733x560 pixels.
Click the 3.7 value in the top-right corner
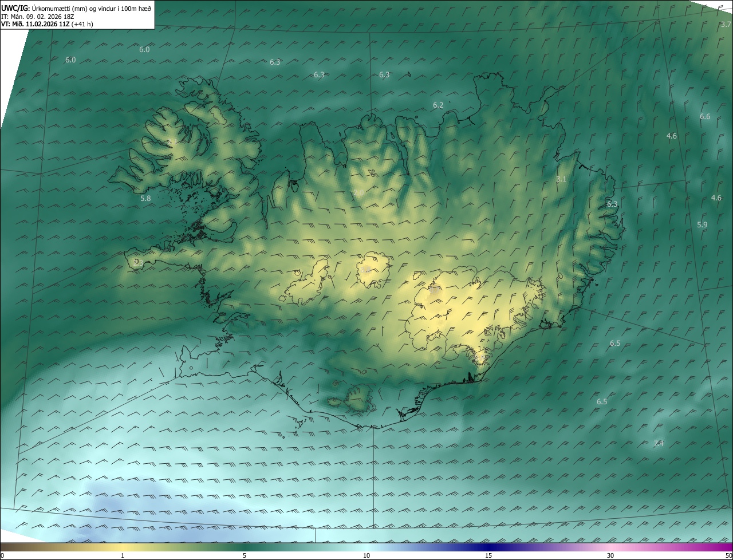726,25
